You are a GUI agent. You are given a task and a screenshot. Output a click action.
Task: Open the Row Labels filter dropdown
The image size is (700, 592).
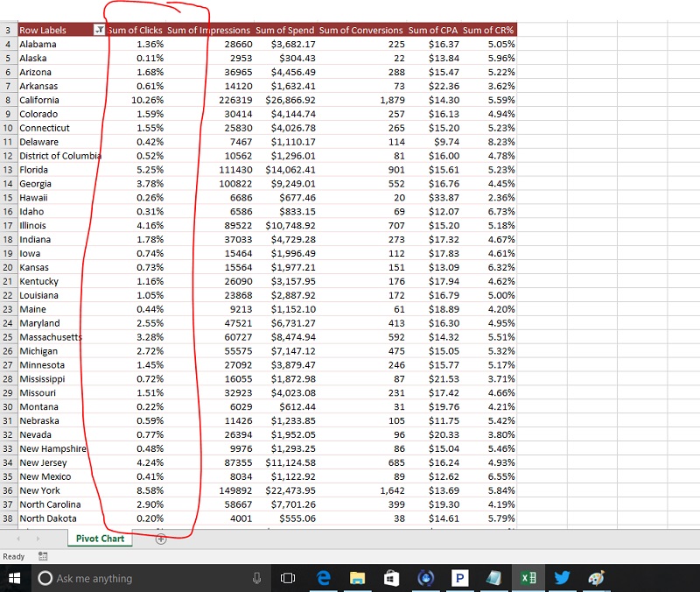click(x=99, y=30)
